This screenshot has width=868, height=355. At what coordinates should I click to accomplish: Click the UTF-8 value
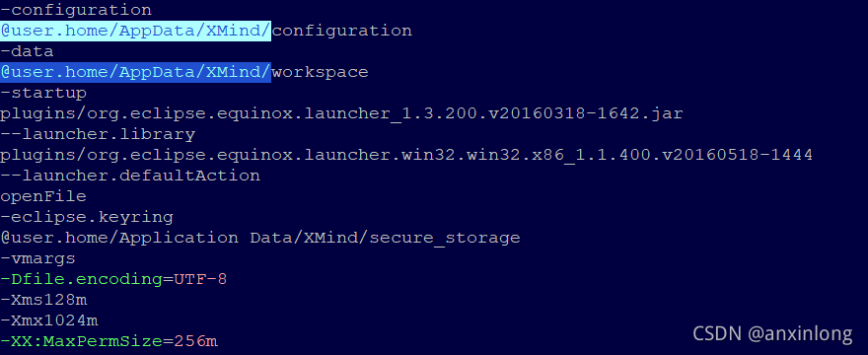coord(200,280)
